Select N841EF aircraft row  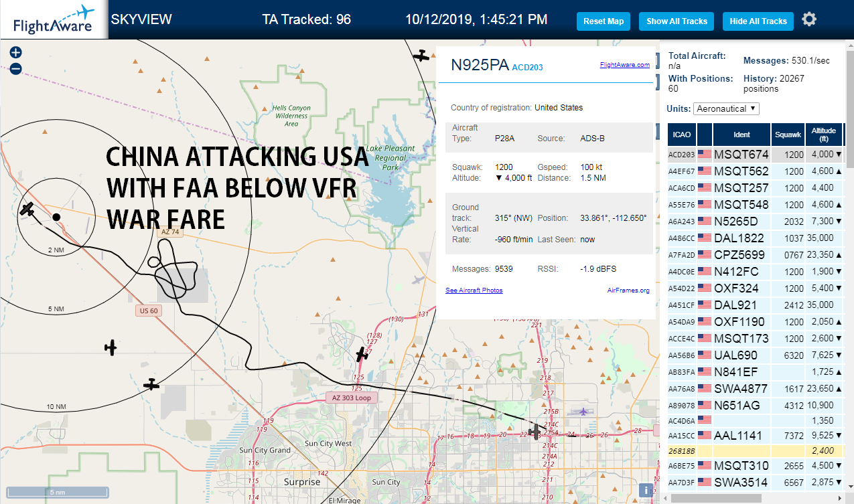(x=755, y=372)
